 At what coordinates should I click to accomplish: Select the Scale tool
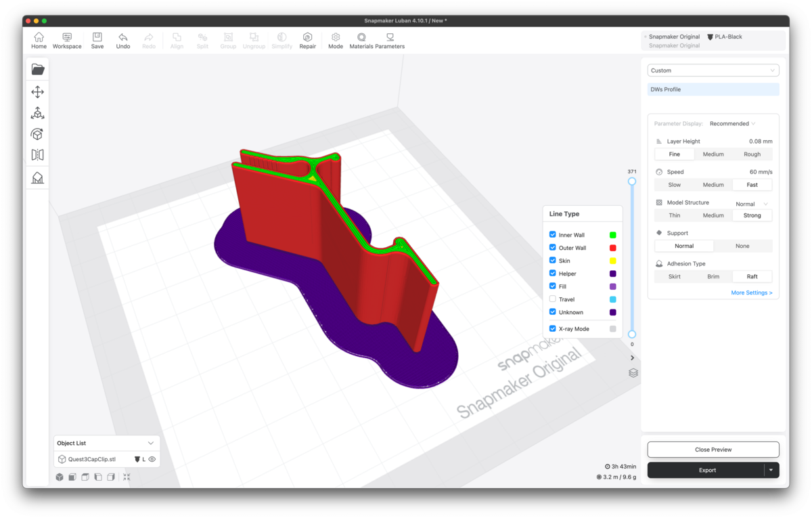coord(38,113)
